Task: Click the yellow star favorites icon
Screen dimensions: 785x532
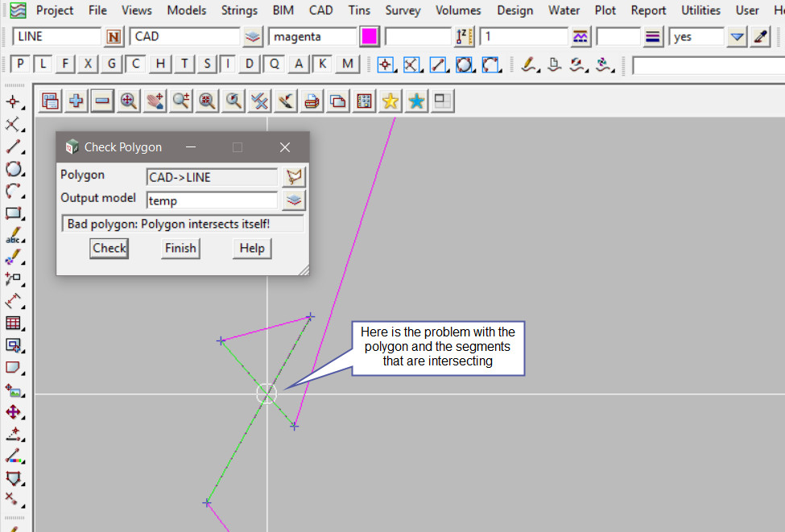Action: click(x=390, y=101)
